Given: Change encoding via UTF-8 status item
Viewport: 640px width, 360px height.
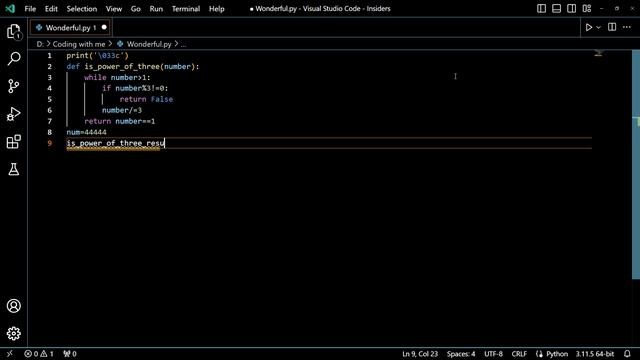Looking at the screenshot, I should point(493,353).
